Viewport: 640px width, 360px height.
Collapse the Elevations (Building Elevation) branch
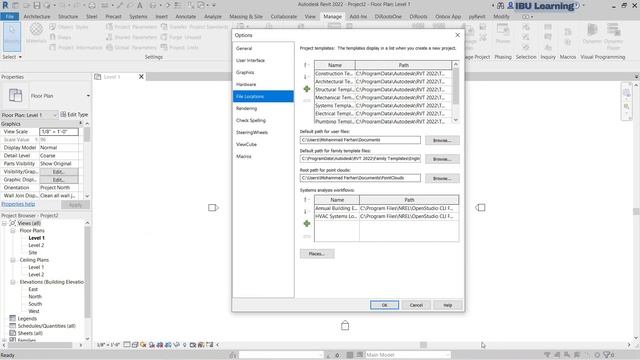coord(13,282)
